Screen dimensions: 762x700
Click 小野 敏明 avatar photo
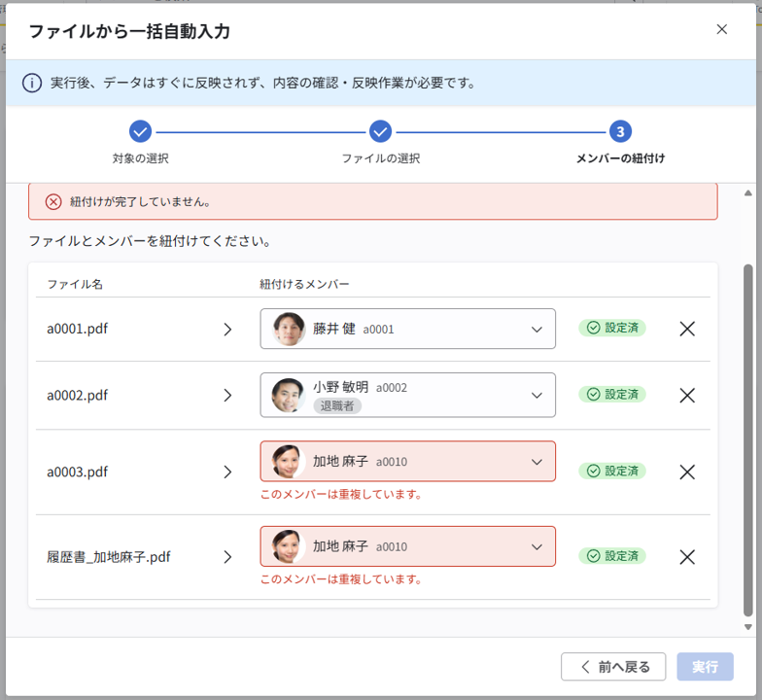(288, 395)
